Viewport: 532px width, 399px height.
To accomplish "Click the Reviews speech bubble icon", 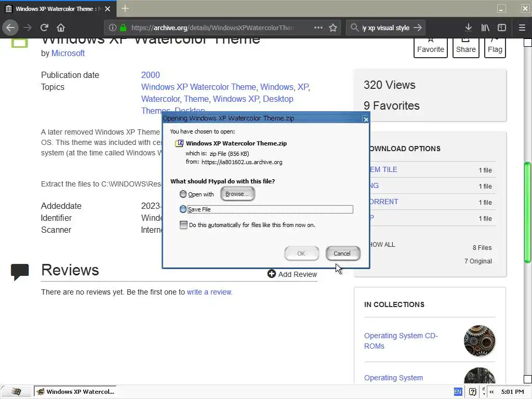I will click(20, 272).
